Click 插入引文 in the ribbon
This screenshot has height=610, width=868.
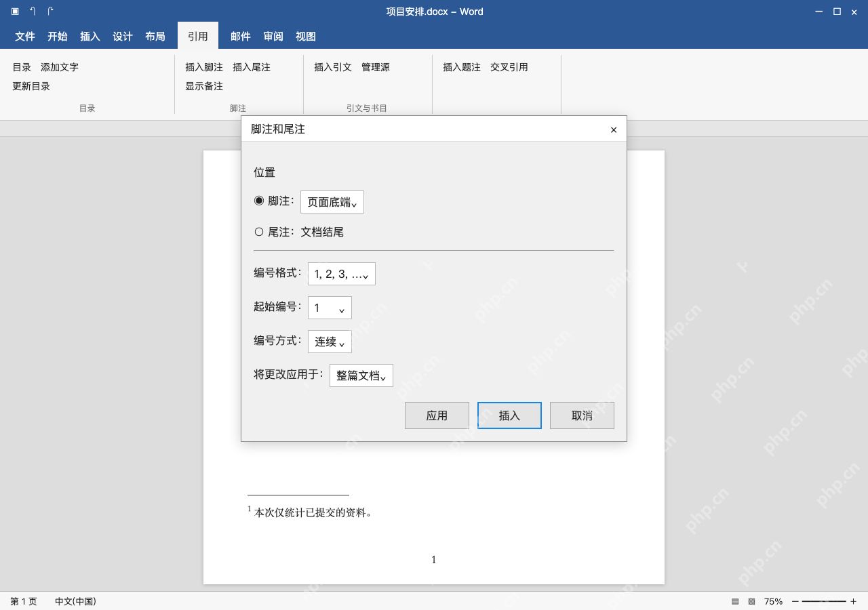333,67
